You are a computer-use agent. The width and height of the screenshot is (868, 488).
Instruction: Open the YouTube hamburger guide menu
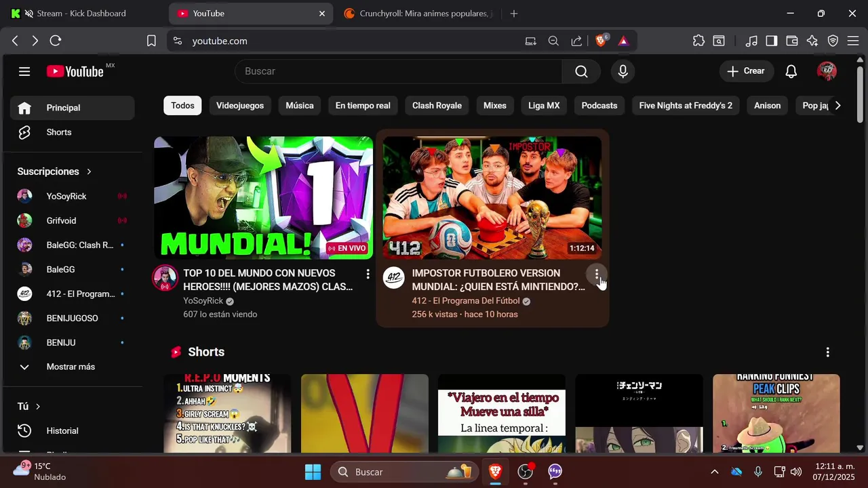coord(24,71)
